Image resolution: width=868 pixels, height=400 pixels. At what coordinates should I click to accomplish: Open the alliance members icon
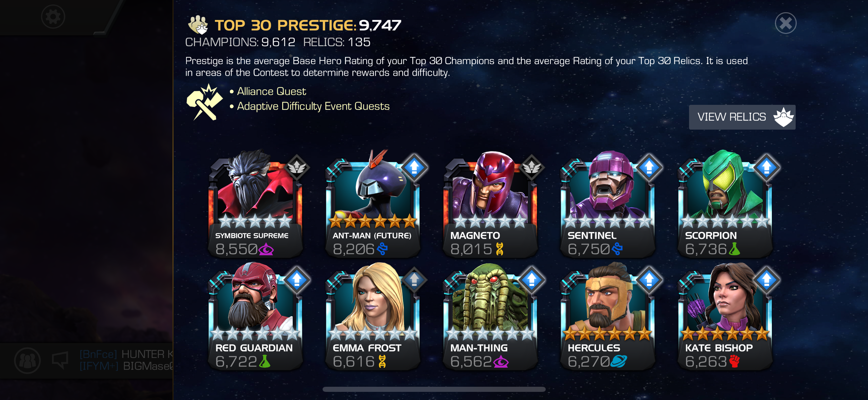coord(28,360)
